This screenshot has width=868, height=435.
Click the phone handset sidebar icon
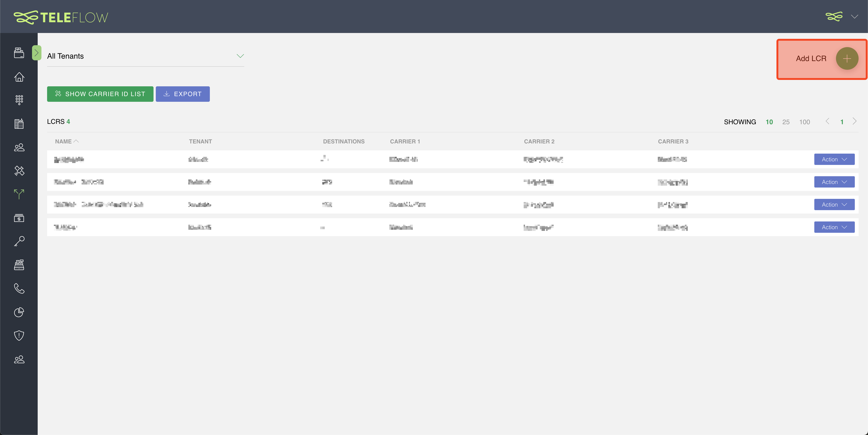click(x=19, y=289)
